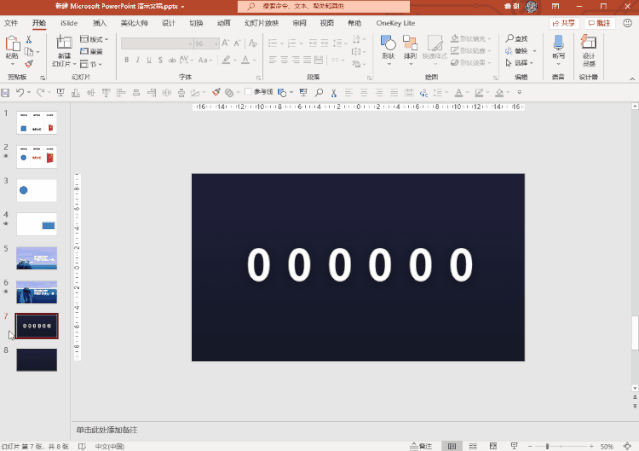Click the text highlight color pen button

(x=226, y=60)
